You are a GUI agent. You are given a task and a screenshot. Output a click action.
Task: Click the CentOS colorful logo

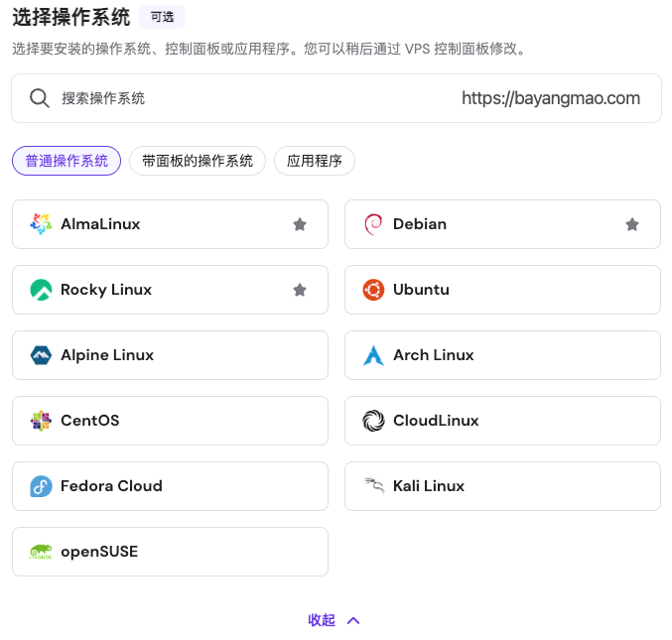click(41, 421)
